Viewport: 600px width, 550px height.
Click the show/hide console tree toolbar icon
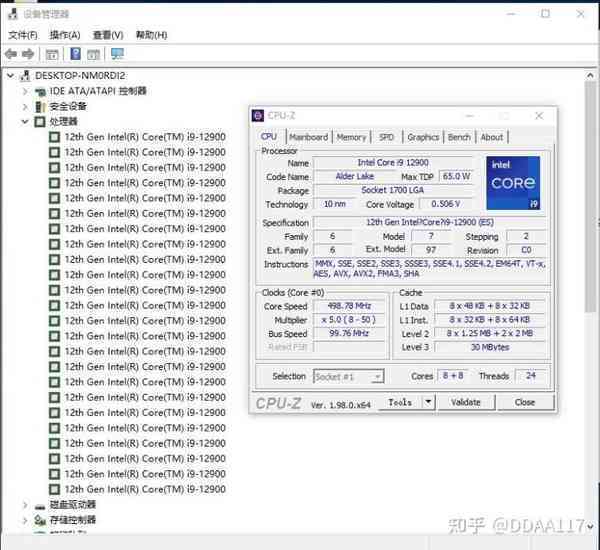52,54
